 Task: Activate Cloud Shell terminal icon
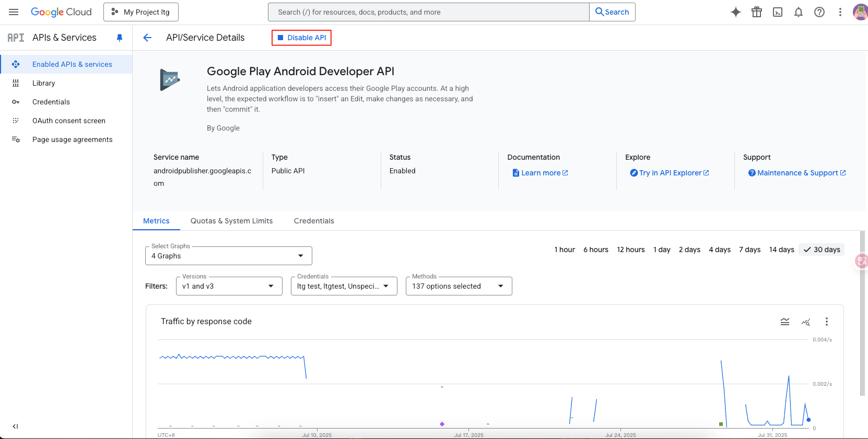coord(777,12)
